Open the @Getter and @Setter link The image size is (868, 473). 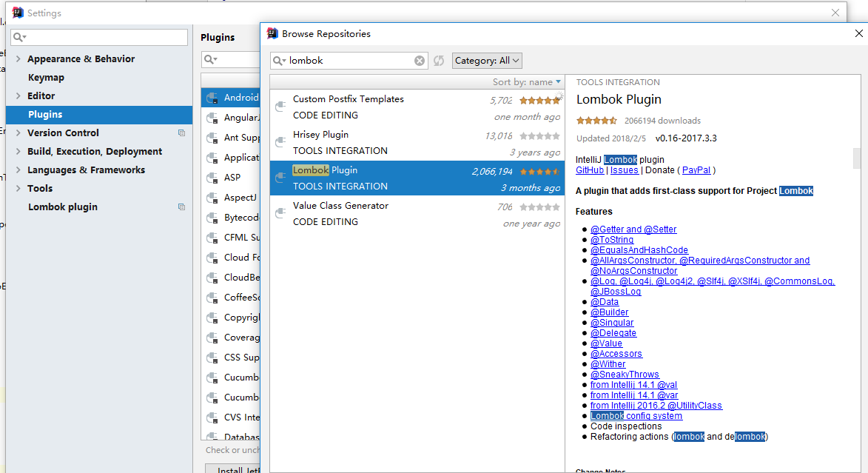point(633,229)
